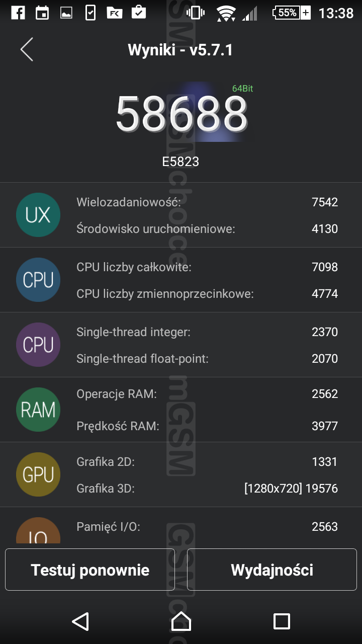Tap the total score 58688
Image resolution: width=362 pixels, height=644 pixels.
coord(182,113)
